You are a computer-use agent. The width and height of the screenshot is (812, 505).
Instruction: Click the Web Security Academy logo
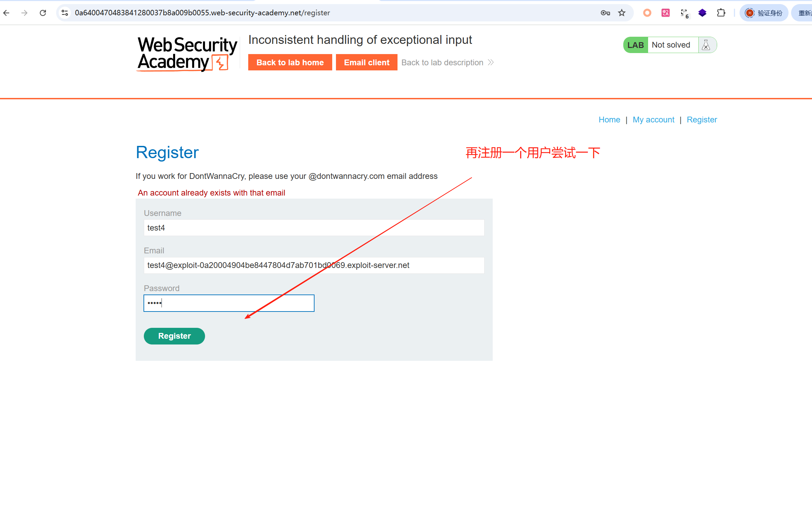pyautogui.click(x=187, y=54)
